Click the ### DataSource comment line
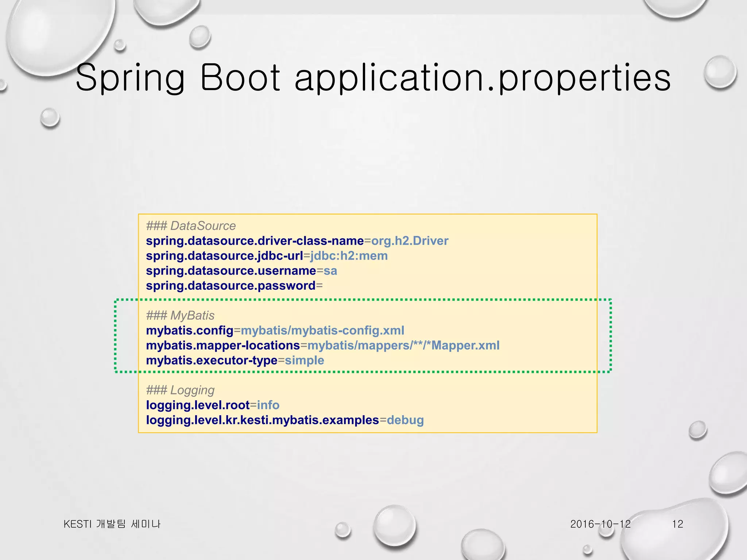This screenshot has height=560, width=747. (x=191, y=226)
